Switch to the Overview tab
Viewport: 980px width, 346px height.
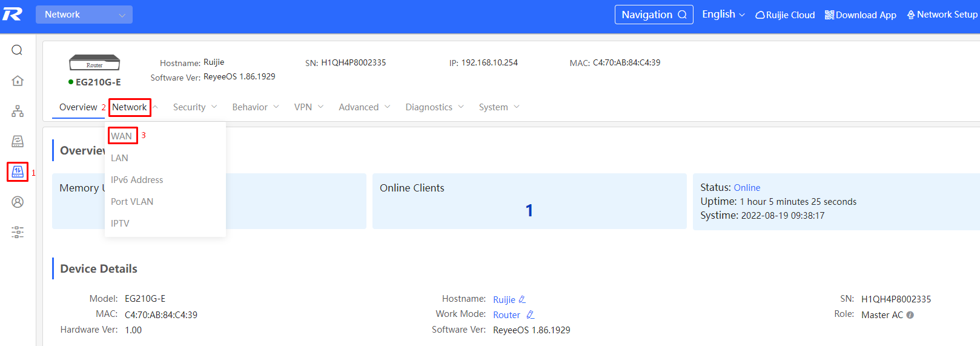pyautogui.click(x=78, y=107)
